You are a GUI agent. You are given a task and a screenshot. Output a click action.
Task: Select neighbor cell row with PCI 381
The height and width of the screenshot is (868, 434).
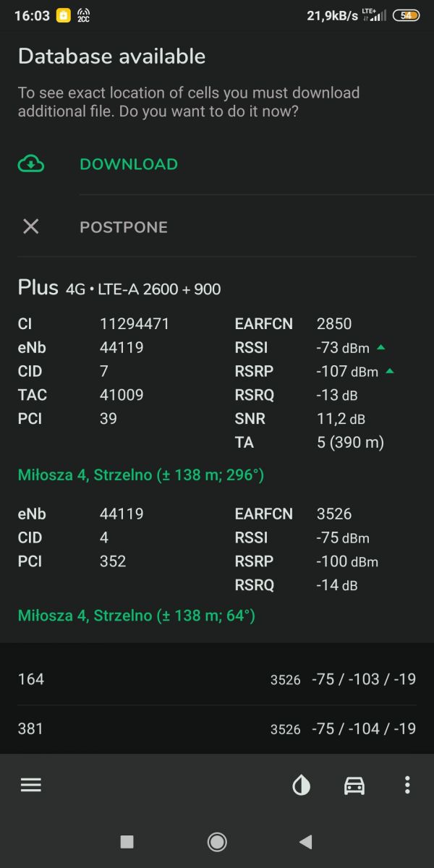pos(217,728)
